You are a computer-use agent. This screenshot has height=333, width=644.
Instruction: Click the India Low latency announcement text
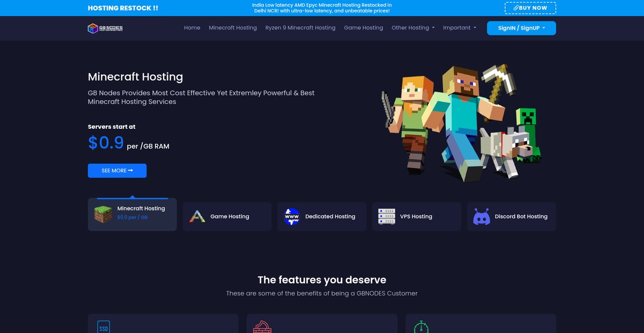(x=322, y=8)
